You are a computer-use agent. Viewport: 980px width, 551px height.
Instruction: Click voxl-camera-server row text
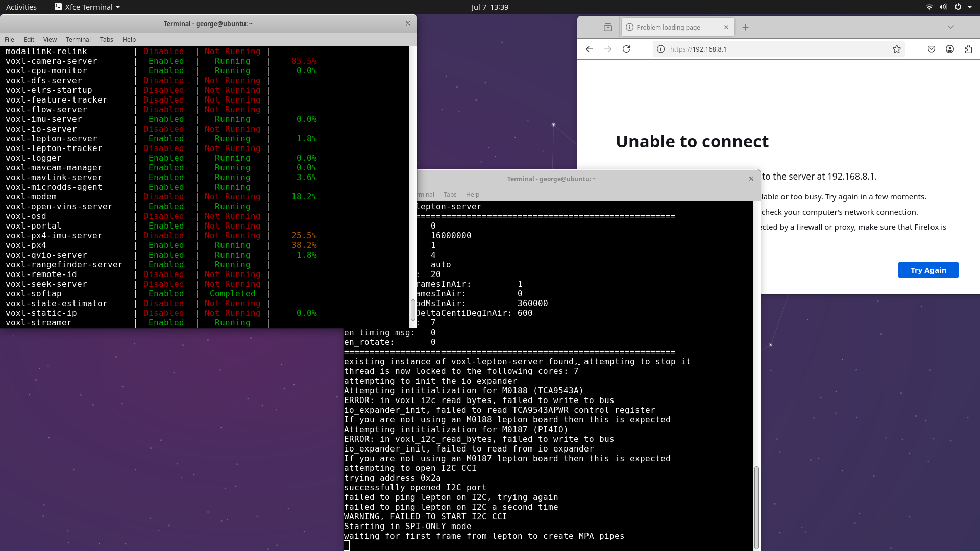tap(52, 61)
